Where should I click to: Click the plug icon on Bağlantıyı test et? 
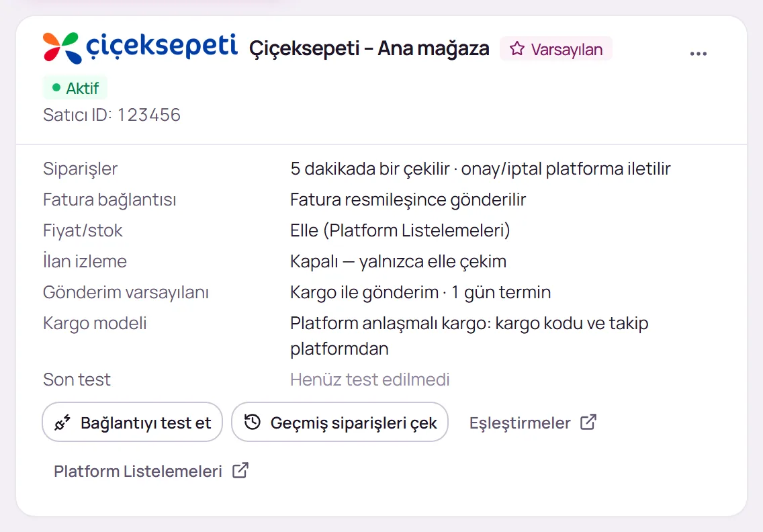tap(62, 423)
